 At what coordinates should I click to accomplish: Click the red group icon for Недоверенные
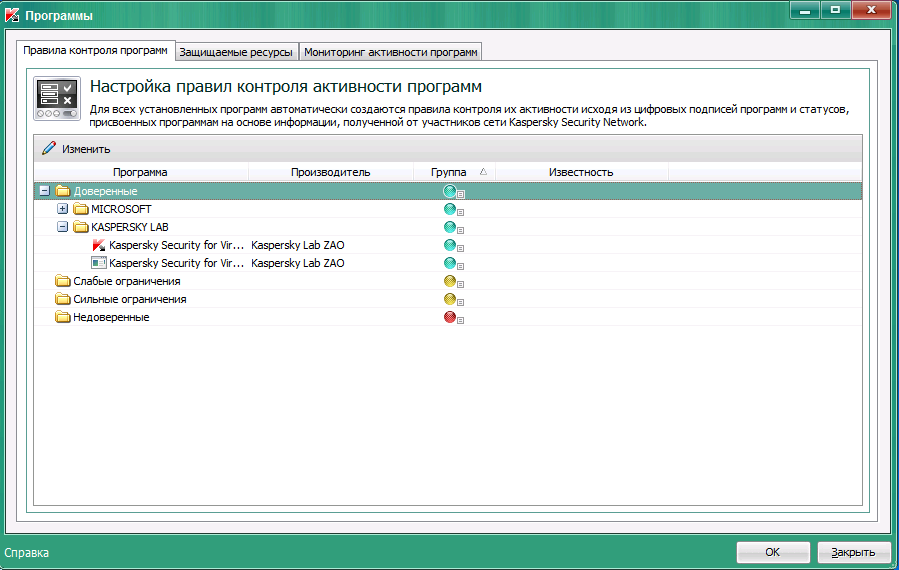coord(450,317)
